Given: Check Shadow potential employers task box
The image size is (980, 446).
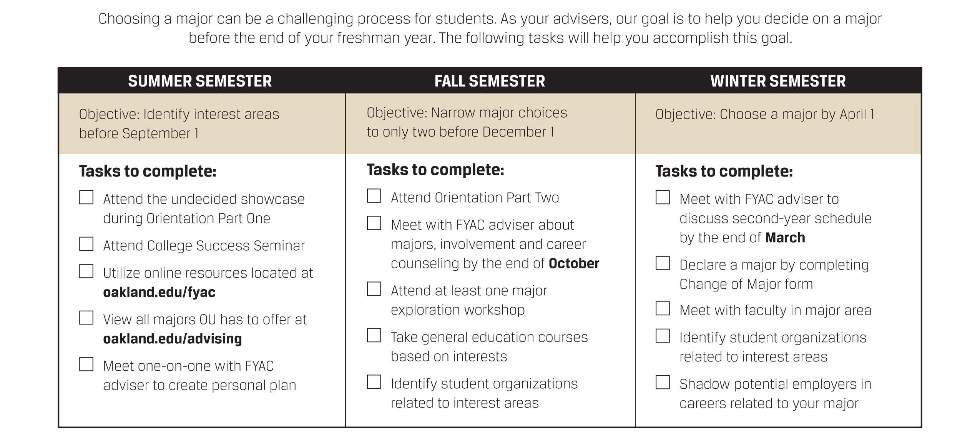Looking at the screenshot, I should point(663,383).
